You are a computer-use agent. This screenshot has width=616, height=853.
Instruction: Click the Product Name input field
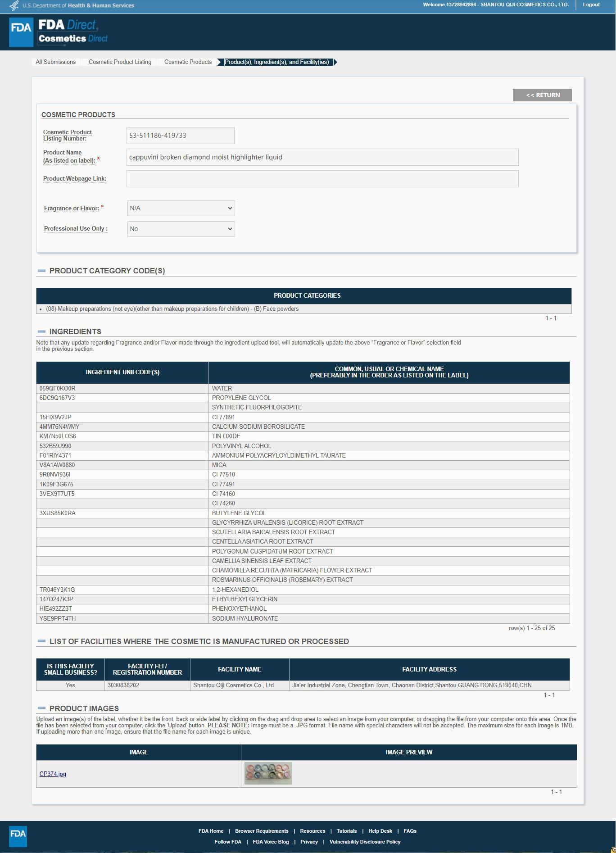[x=322, y=157]
